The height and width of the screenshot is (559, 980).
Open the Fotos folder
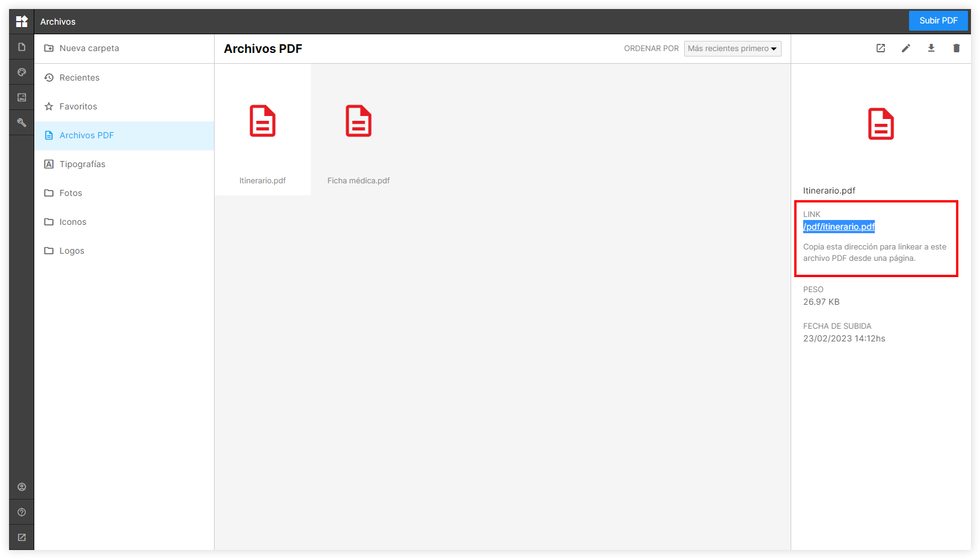pos(70,193)
